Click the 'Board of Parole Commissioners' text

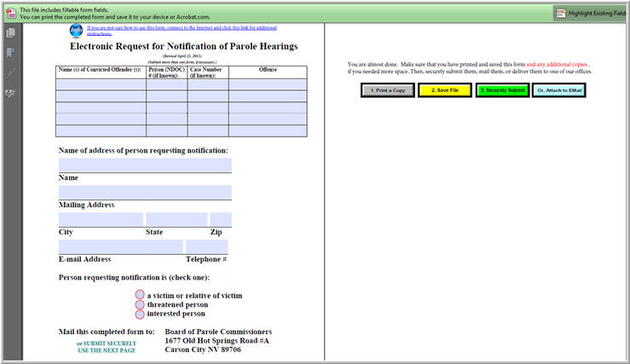point(218,332)
